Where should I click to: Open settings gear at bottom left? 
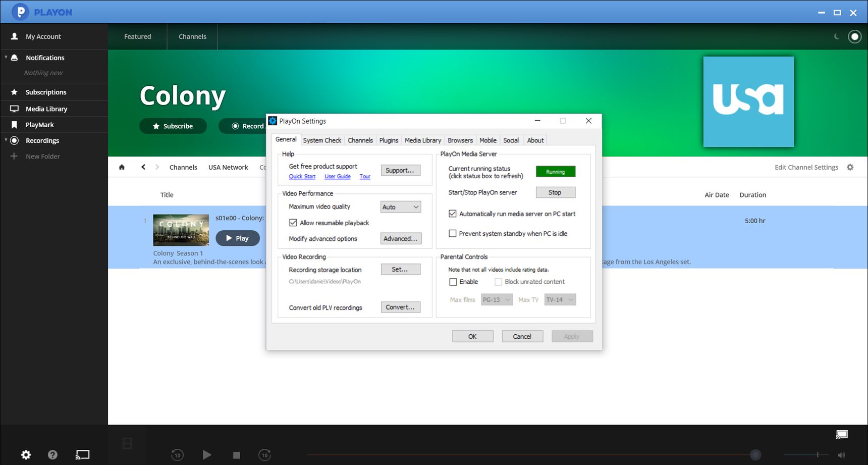click(26, 455)
